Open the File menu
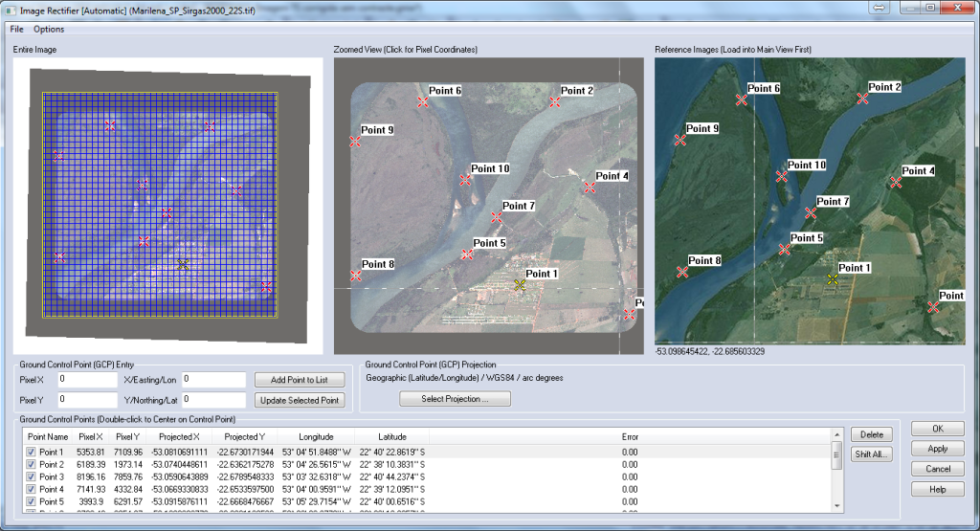The image size is (980, 531). 17,29
